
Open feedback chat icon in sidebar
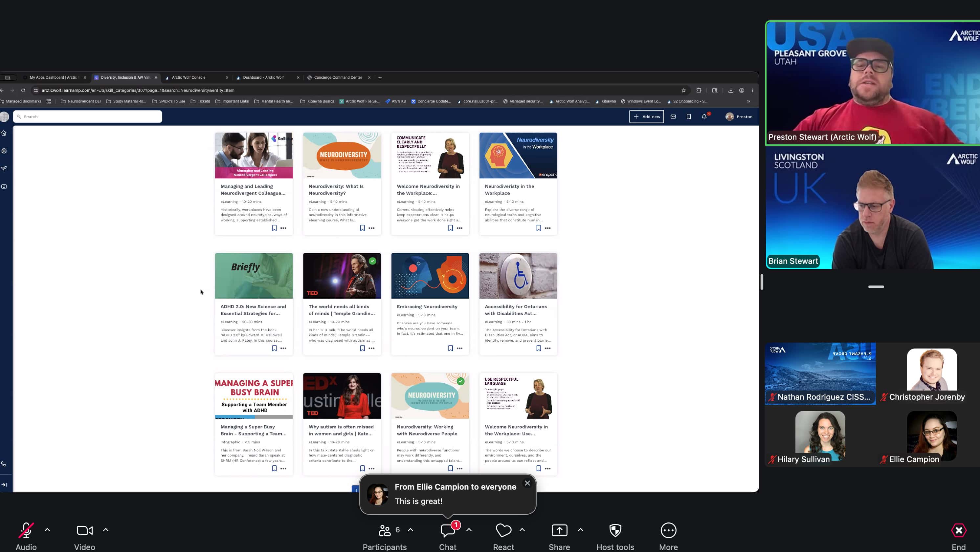click(4, 187)
